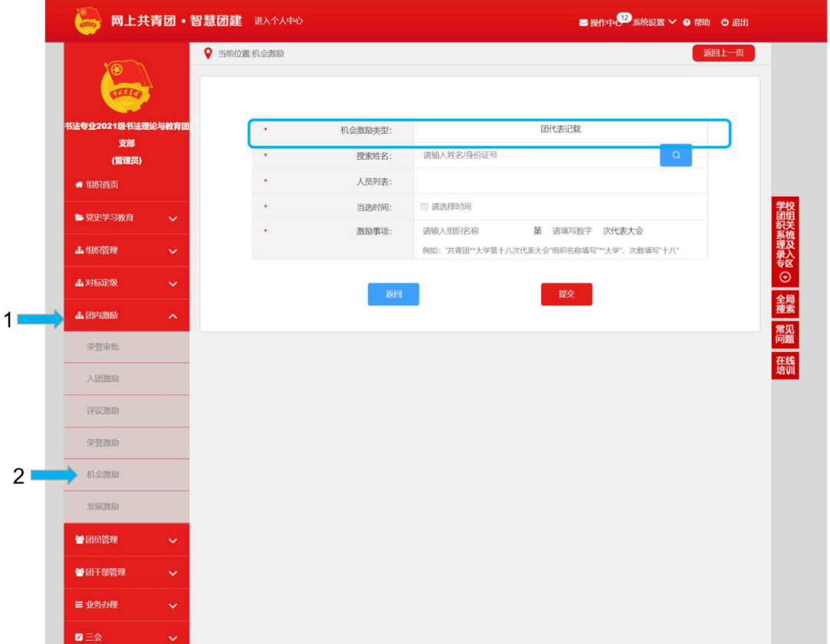Click the 退出 logout power icon
Viewport: 830px width, 644px height.
tap(724, 22)
